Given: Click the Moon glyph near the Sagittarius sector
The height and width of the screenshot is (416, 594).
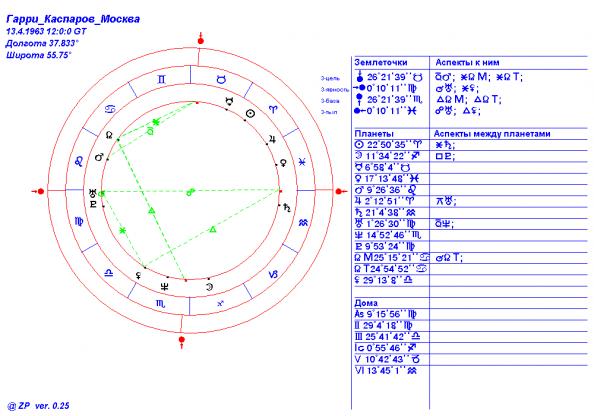Looking at the screenshot, I should tap(209, 287).
